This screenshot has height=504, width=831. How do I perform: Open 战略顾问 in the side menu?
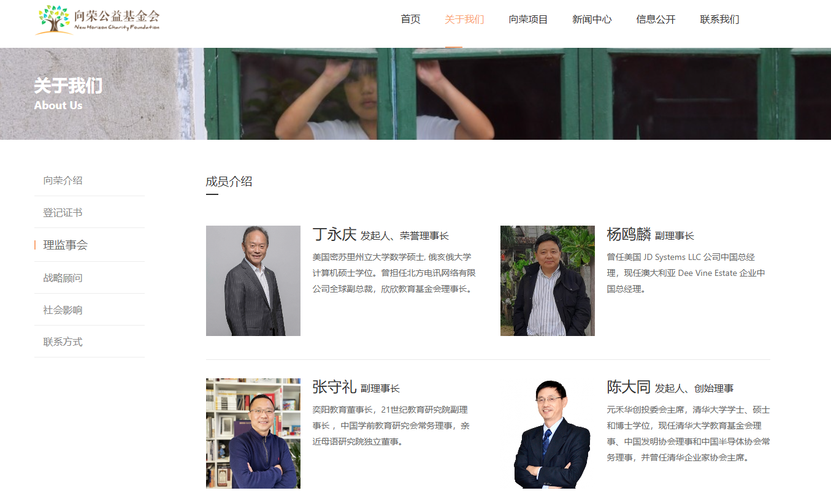(x=90, y=278)
